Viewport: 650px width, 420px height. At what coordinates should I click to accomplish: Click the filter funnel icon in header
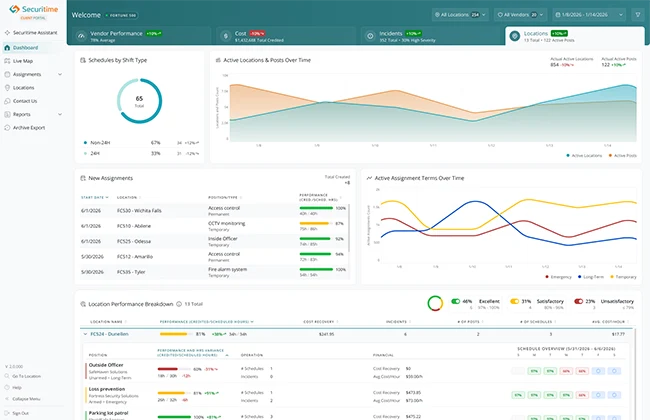coord(638,15)
